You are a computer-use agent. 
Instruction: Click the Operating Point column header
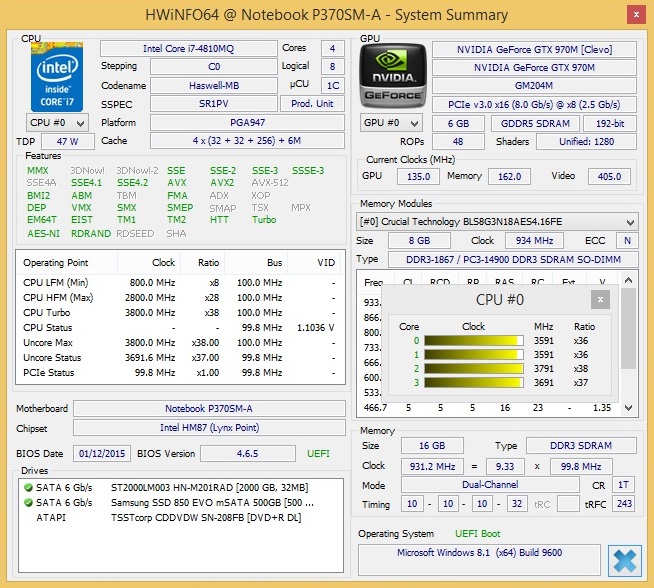tap(67, 263)
